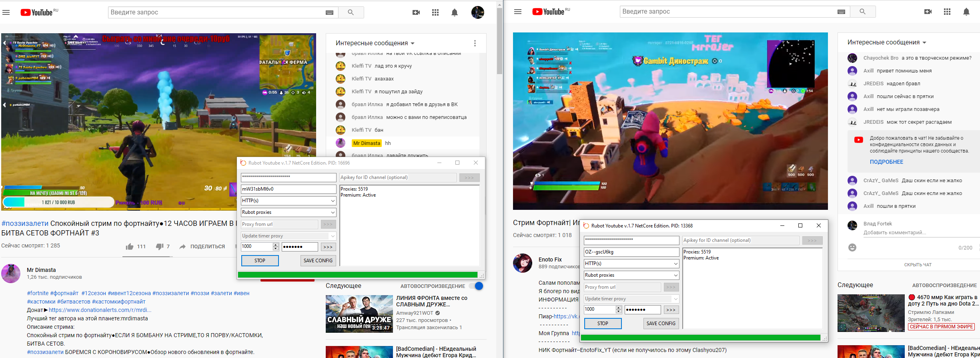Click the video ID field mW31sbMI6v0
The width and height of the screenshot is (980, 358).
pyautogui.click(x=288, y=189)
